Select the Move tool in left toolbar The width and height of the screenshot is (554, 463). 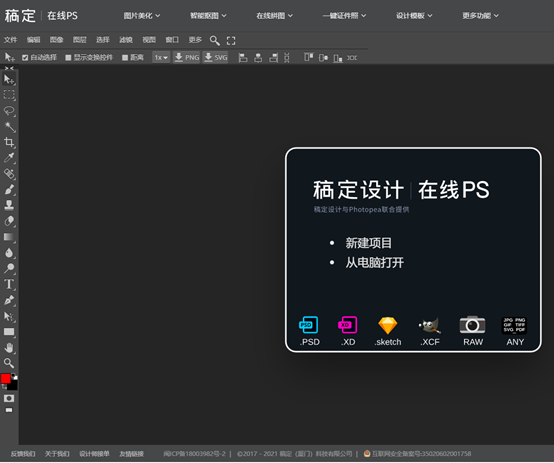tap(9, 80)
